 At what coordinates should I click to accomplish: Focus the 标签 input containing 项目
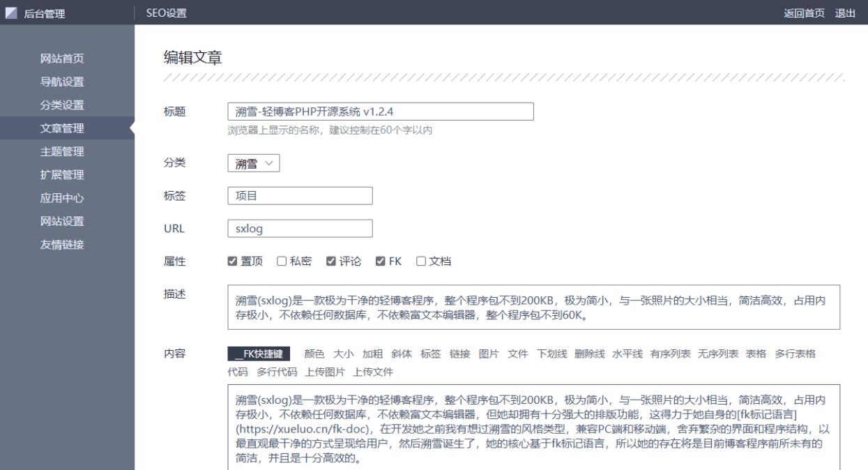coord(300,196)
